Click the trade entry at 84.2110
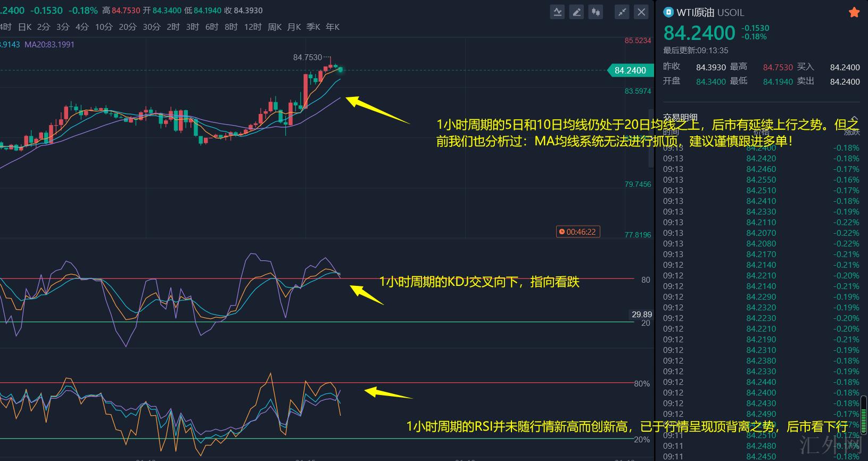 (761, 223)
